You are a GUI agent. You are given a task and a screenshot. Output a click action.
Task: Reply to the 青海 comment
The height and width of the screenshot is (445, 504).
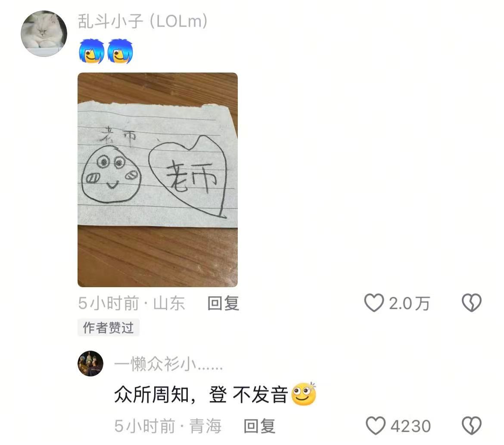pyautogui.click(x=259, y=426)
